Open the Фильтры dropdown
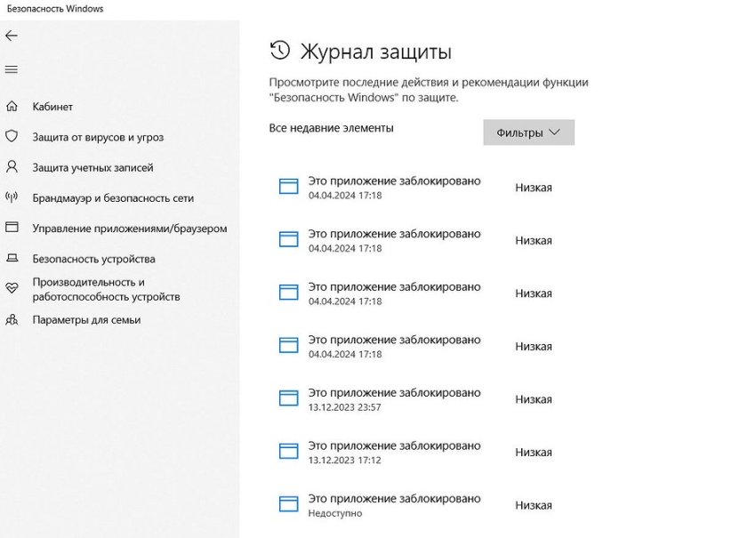Screen dimensions: 756x538 tap(528, 132)
